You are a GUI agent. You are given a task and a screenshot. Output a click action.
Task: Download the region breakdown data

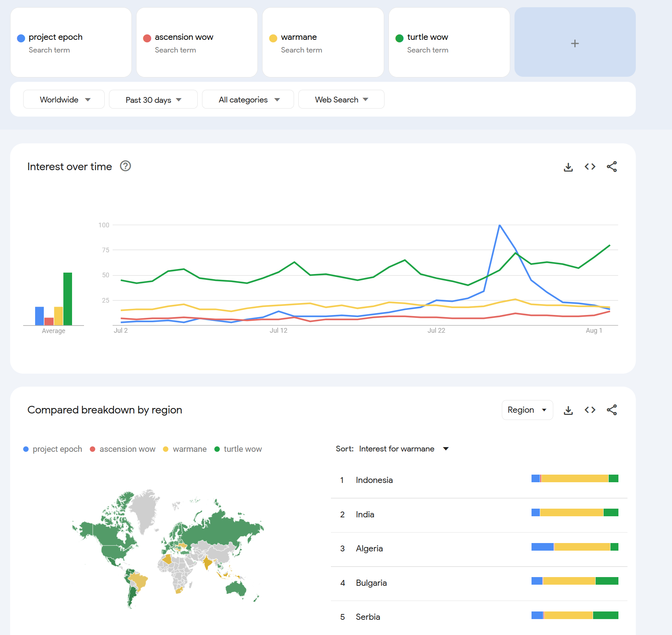click(568, 410)
